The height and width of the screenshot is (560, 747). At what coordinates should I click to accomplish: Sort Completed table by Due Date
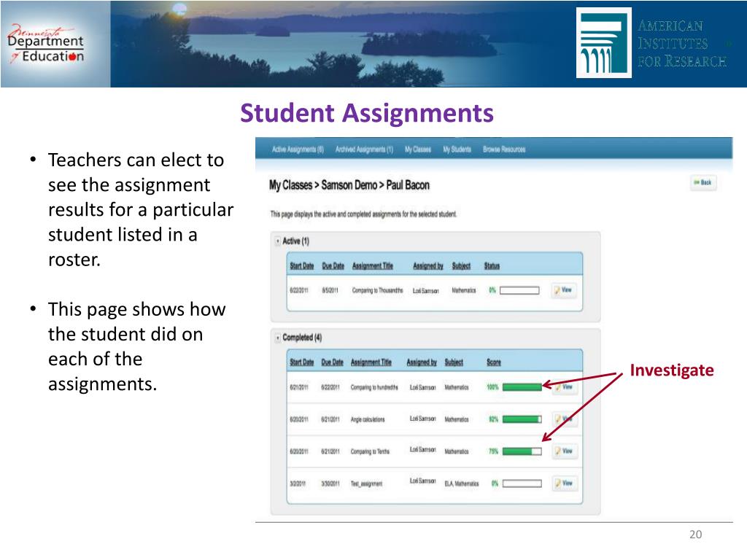(x=332, y=363)
